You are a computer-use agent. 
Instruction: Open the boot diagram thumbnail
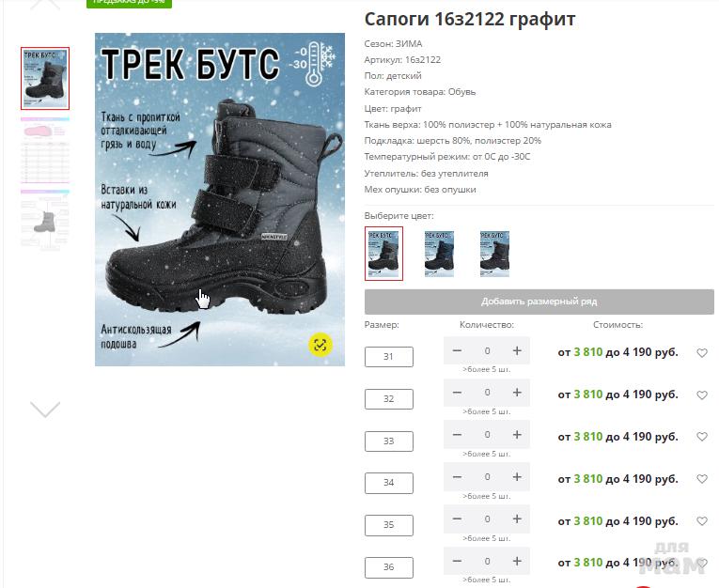coord(45,221)
